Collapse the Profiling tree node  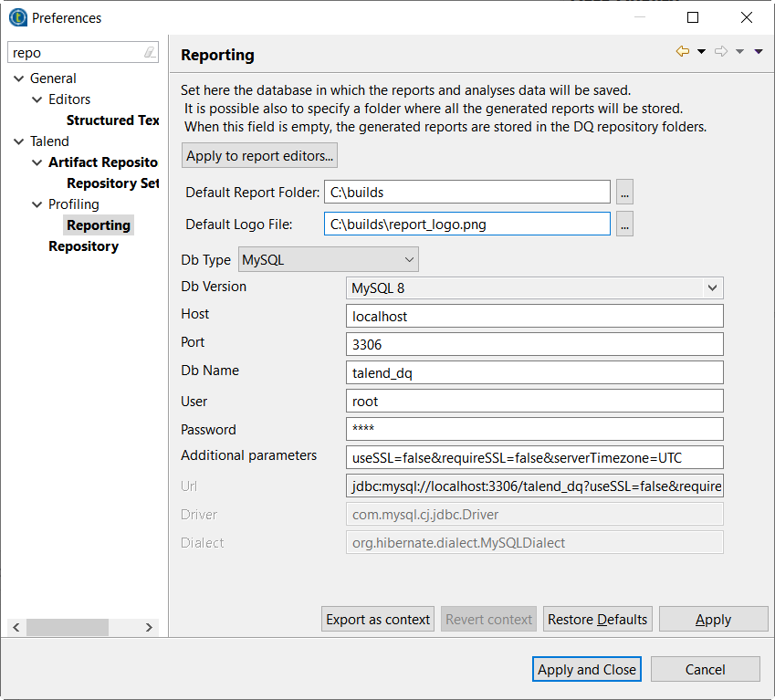pos(37,204)
